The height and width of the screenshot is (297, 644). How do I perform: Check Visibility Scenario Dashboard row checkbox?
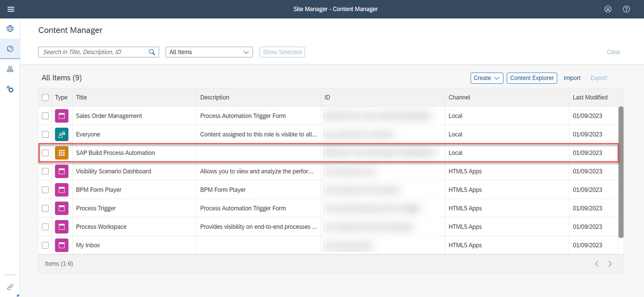[x=45, y=171]
